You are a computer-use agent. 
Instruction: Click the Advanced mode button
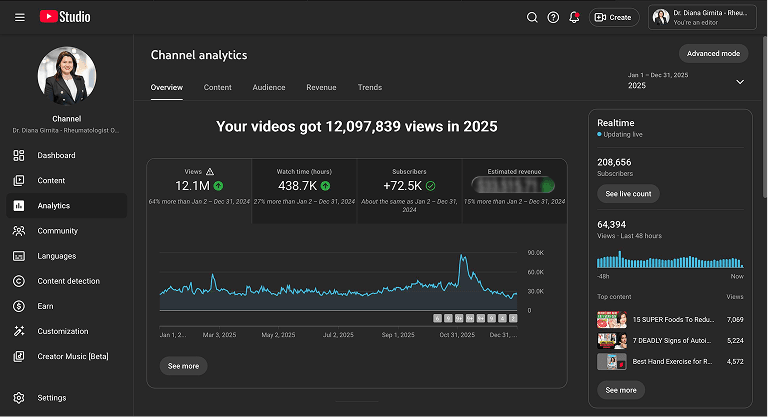(713, 53)
